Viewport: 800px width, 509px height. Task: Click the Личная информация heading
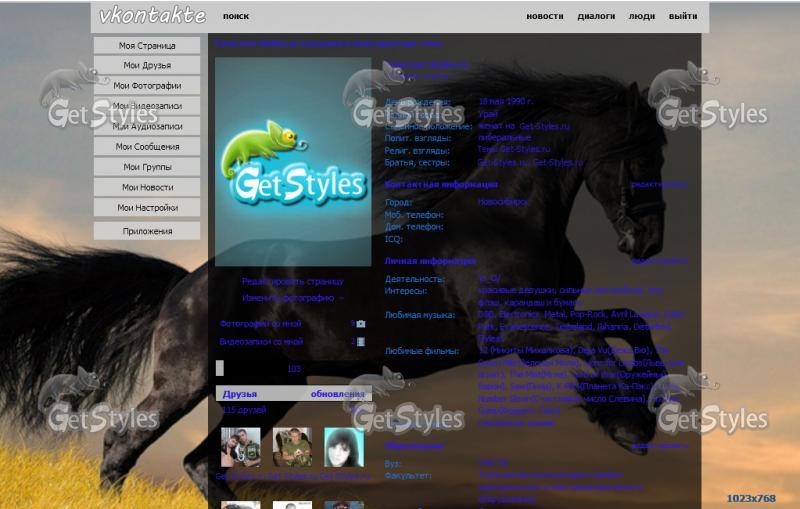pyautogui.click(x=430, y=261)
